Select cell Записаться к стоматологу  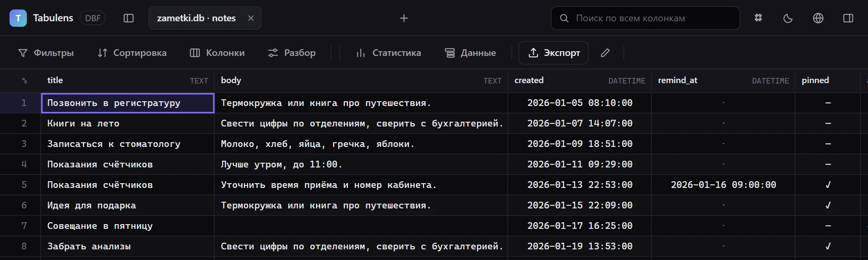(127, 144)
